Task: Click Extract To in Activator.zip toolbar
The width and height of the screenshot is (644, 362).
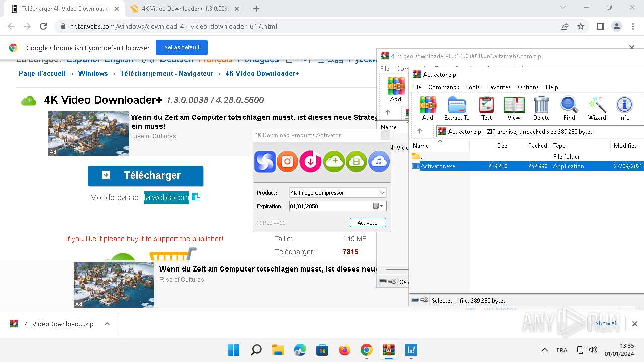Action: (457, 108)
